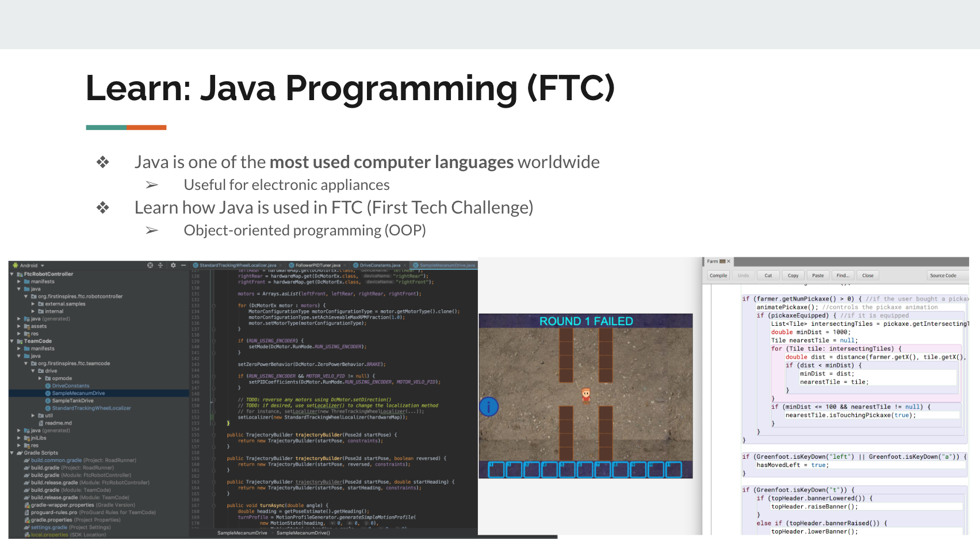This screenshot has width=980, height=548.
Task: Switch to FollowerPIDTuner.java tab
Action: (x=317, y=265)
